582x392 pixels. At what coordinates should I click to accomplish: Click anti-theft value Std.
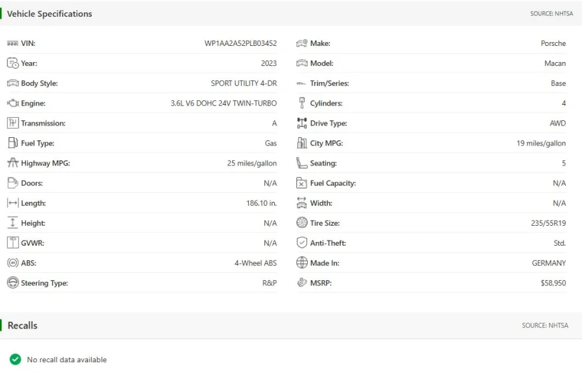pyautogui.click(x=560, y=243)
